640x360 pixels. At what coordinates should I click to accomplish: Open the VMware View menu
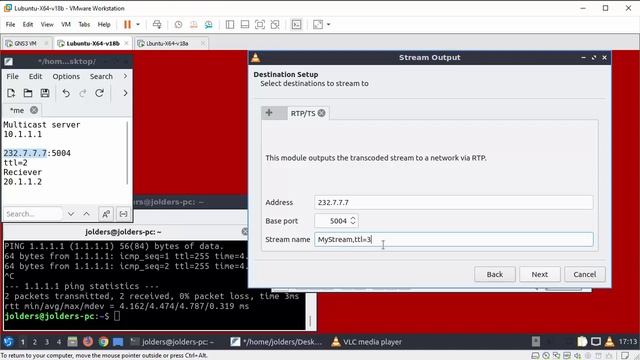(47, 24)
